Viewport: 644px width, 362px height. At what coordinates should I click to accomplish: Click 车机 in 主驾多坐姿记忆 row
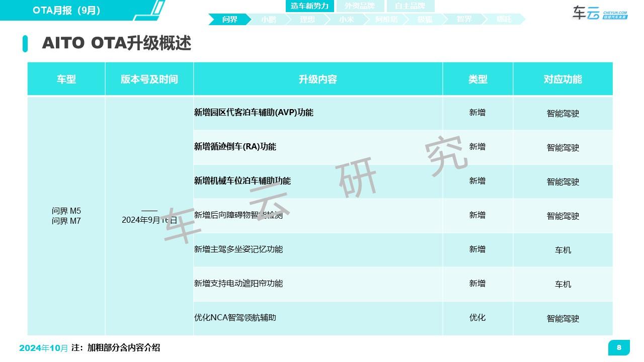(x=563, y=250)
